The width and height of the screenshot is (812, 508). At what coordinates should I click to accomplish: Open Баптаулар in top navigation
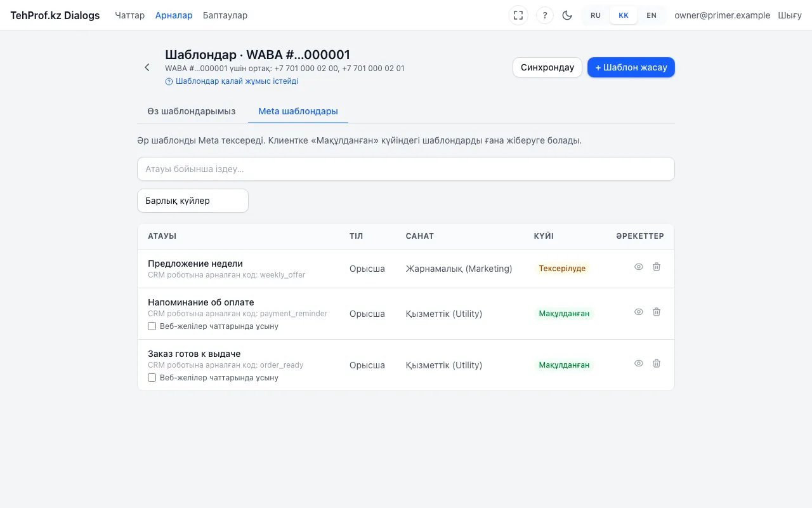pyautogui.click(x=225, y=15)
